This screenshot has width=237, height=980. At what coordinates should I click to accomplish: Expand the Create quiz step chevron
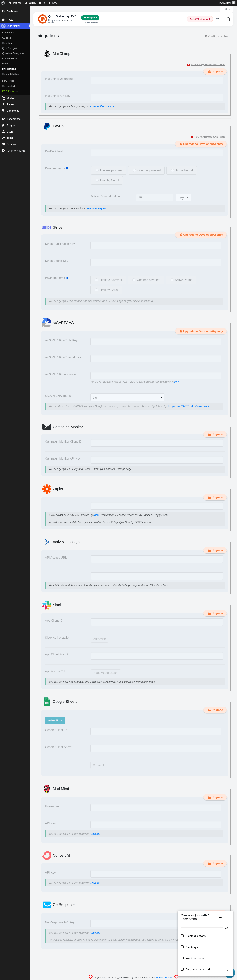coord(228,948)
